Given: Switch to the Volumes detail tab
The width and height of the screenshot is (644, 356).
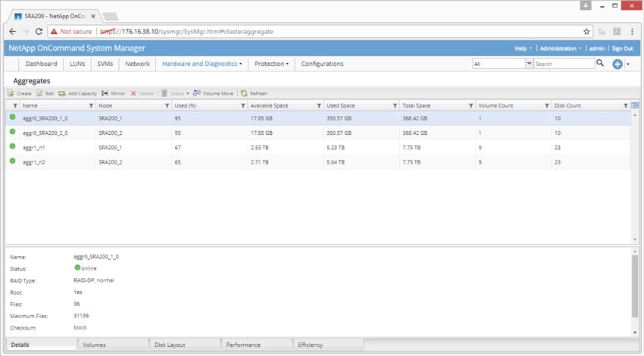Looking at the screenshot, I should tap(113, 345).
